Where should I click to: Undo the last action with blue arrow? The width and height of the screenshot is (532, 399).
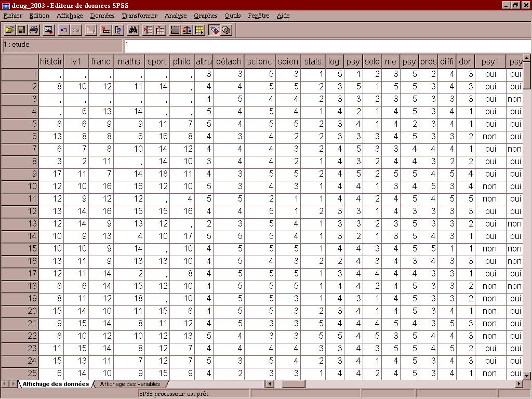coord(64,30)
